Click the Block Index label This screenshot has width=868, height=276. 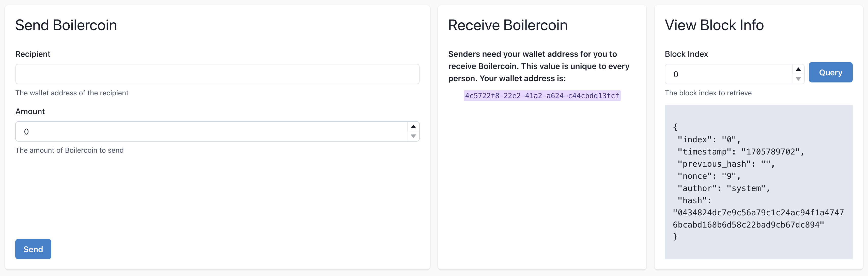(686, 54)
